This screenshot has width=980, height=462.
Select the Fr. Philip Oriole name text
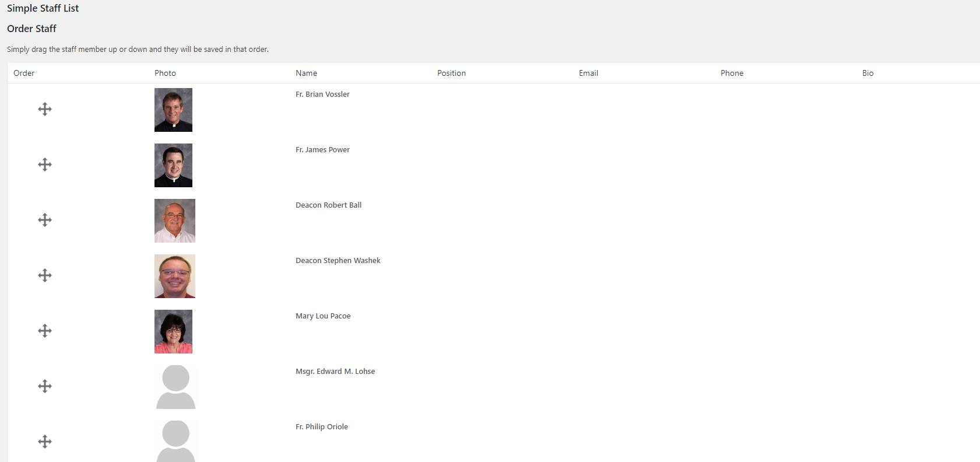(321, 427)
